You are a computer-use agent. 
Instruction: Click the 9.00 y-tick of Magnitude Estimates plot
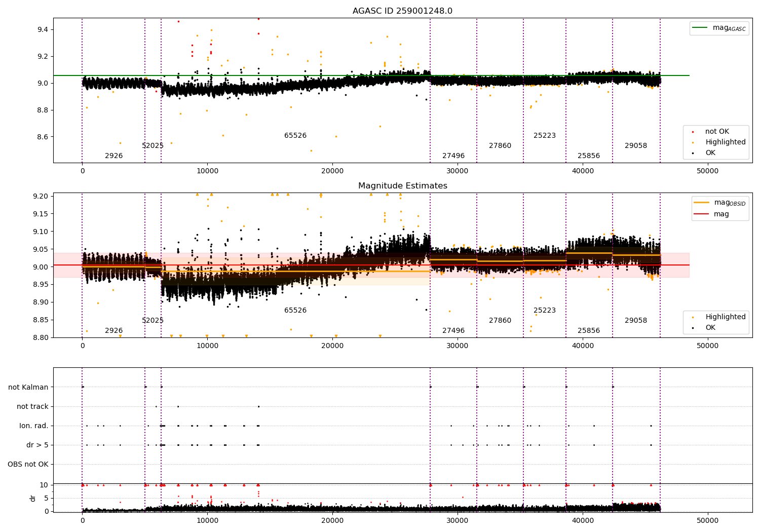tap(41, 267)
